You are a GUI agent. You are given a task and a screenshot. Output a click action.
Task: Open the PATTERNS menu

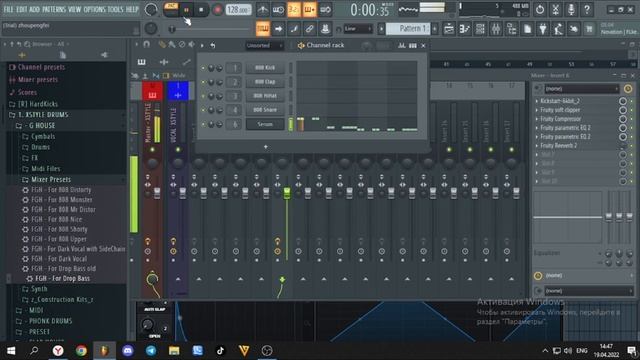click(54, 9)
